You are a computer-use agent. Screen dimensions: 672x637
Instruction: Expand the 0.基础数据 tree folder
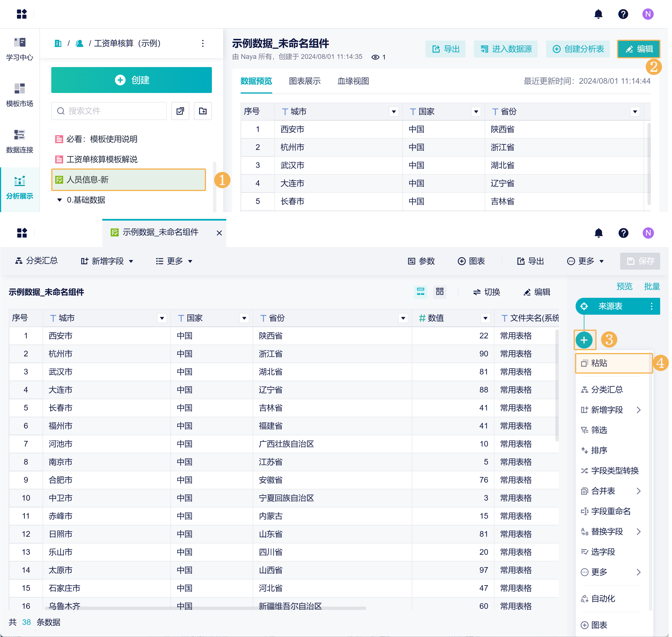coord(59,200)
